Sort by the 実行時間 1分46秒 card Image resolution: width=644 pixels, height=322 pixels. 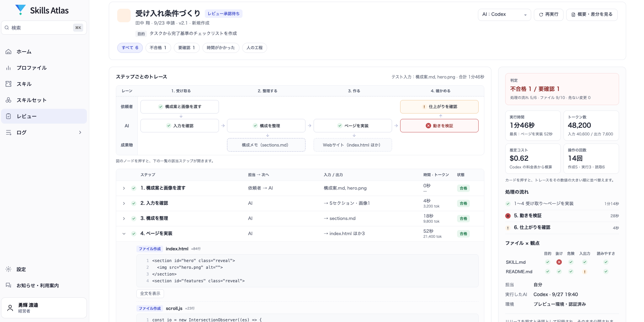(x=533, y=125)
